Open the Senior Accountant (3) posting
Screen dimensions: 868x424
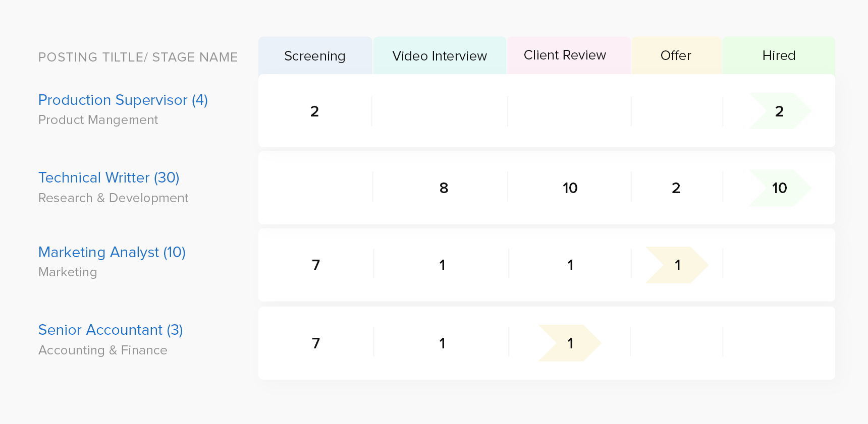coord(110,330)
